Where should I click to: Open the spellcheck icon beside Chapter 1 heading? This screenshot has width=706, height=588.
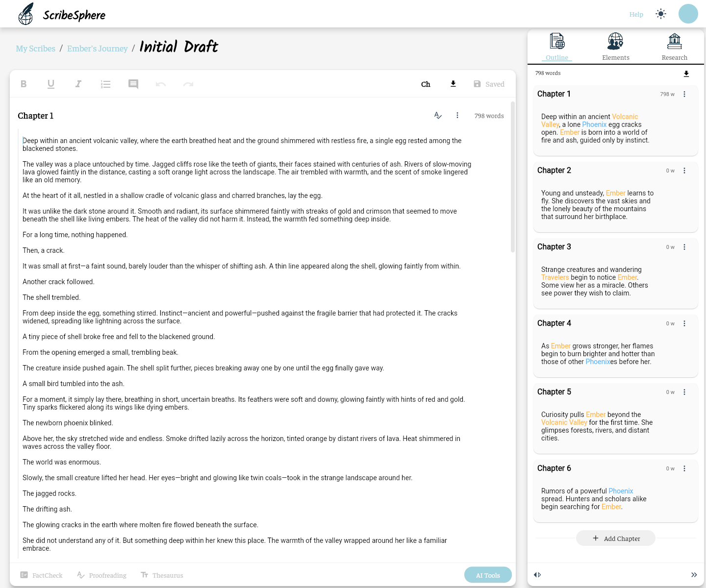(438, 115)
